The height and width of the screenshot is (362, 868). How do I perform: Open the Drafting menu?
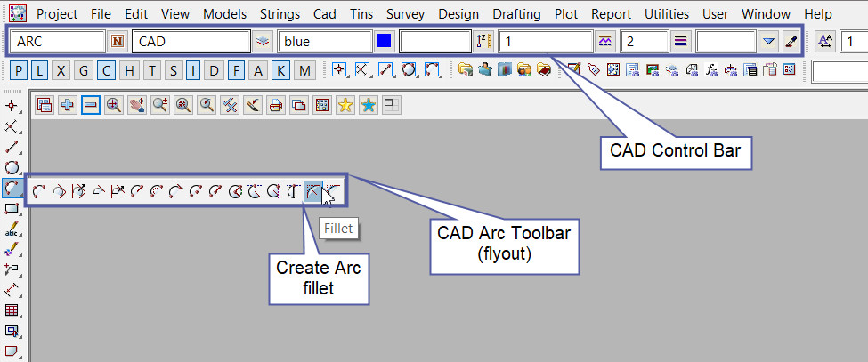516,14
